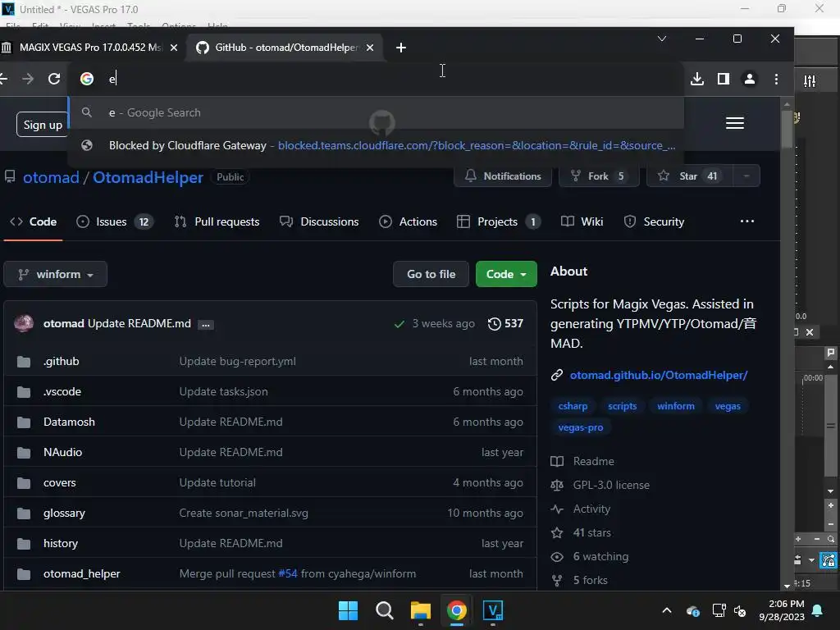This screenshot has width=840, height=630.
Task: Switch to MAGIX VEGAS Pro tab
Action: click(91, 48)
